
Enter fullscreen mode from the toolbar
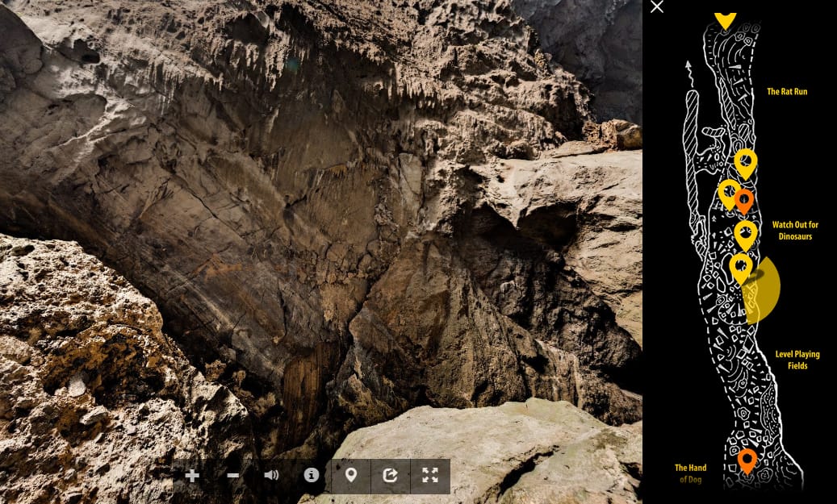[x=430, y=476]
